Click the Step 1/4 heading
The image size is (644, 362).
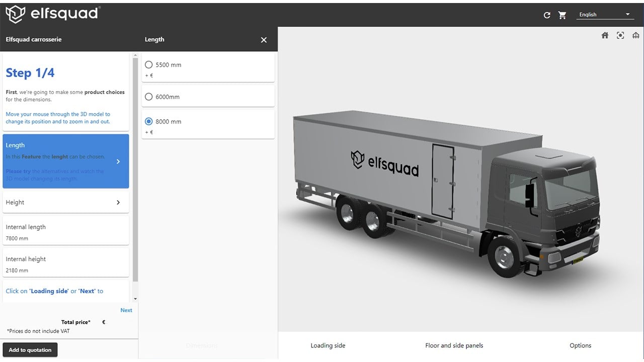pos(30,73)
